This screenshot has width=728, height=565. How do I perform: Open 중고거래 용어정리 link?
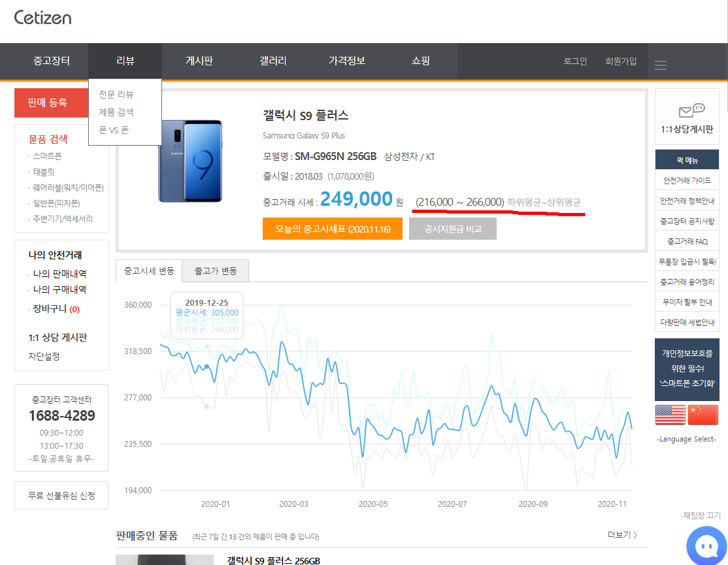click(687, 282)
